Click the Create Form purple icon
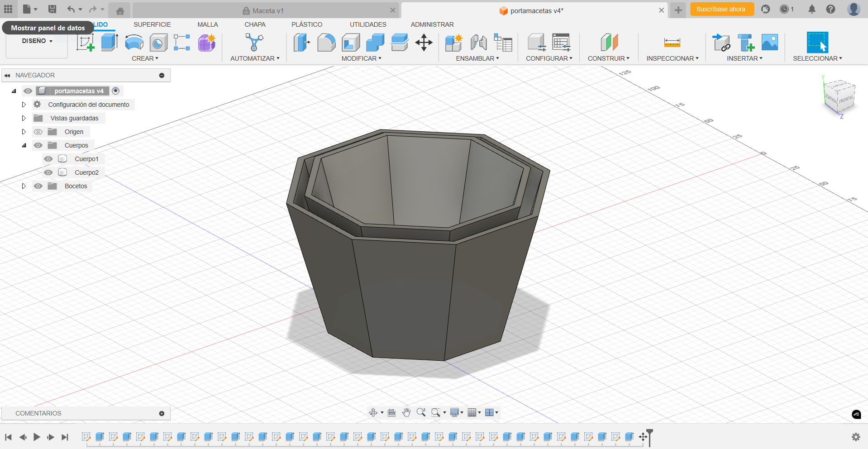The image size is (868, 449). pos(207,43)
